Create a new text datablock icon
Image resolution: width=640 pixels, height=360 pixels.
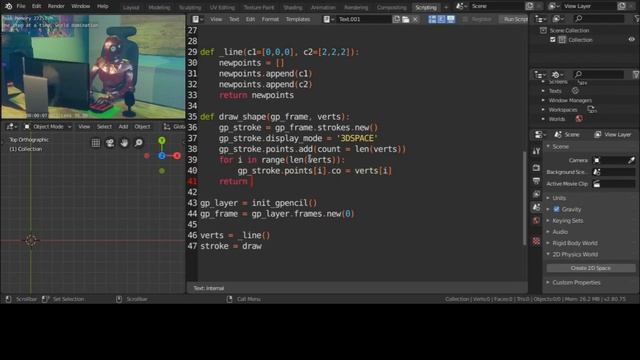coord(396,19)
